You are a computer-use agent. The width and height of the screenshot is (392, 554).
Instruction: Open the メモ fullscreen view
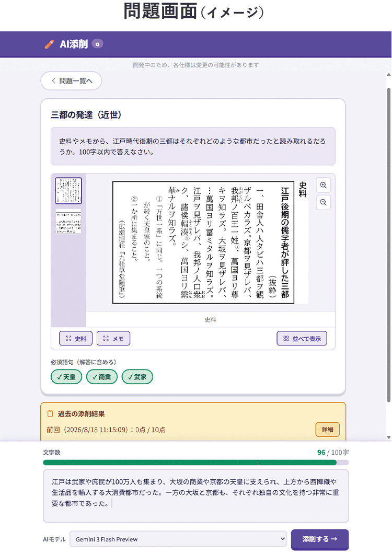tap(113, 339)
